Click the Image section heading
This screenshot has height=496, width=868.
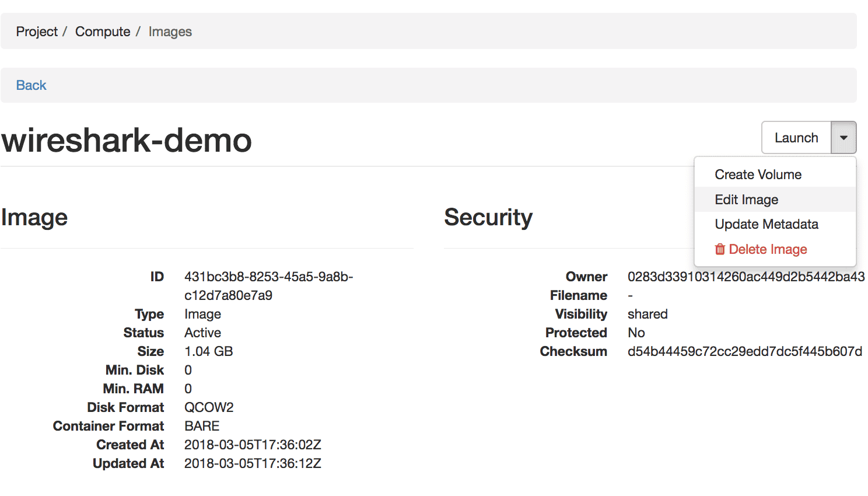pos(34,217)
